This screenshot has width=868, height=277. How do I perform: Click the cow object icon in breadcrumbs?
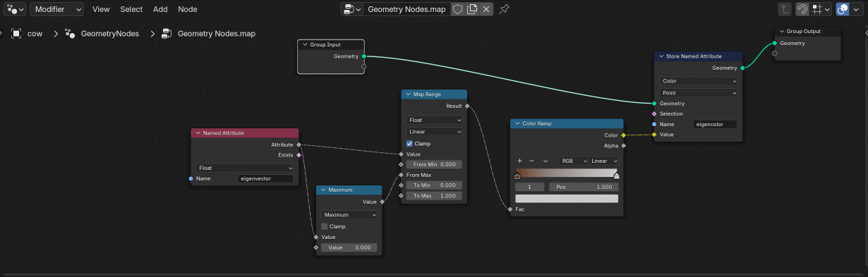16,33
